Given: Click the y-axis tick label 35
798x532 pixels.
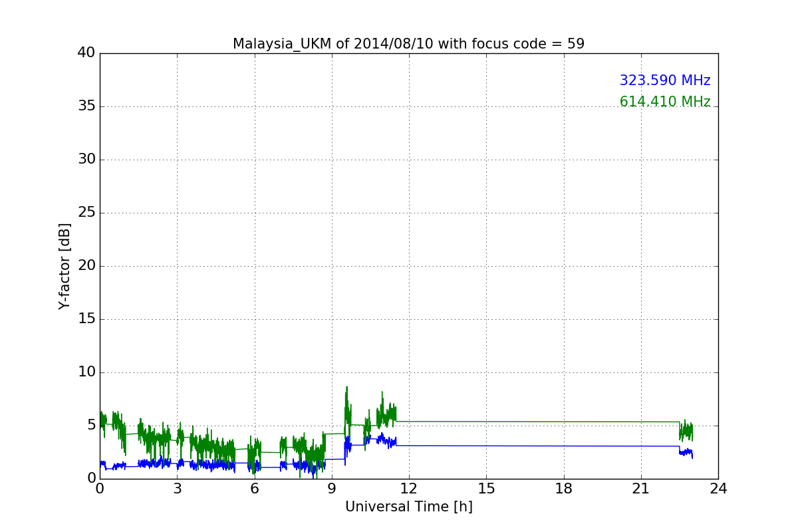Looking at the screenshot, I should [86, 106].
